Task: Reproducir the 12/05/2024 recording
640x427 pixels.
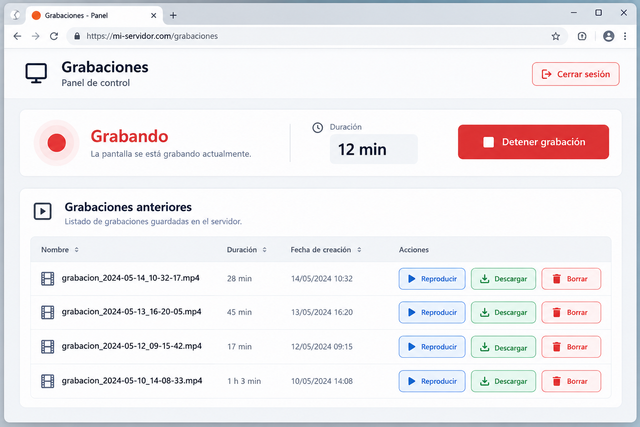Action: point(432,347)
